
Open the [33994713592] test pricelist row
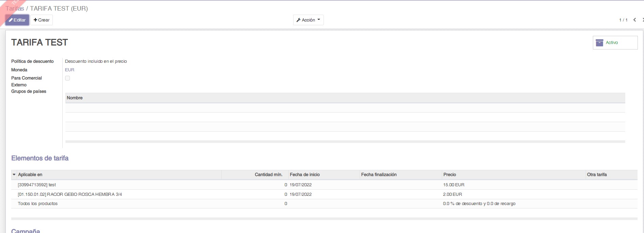[37, 185]
